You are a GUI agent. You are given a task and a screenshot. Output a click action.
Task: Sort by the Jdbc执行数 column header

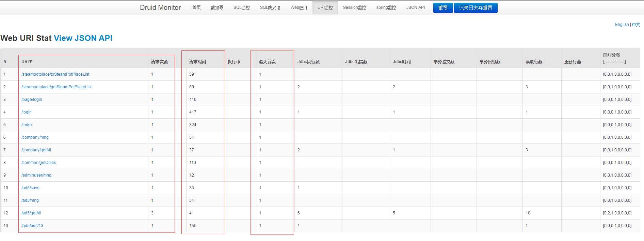[309, 62]
